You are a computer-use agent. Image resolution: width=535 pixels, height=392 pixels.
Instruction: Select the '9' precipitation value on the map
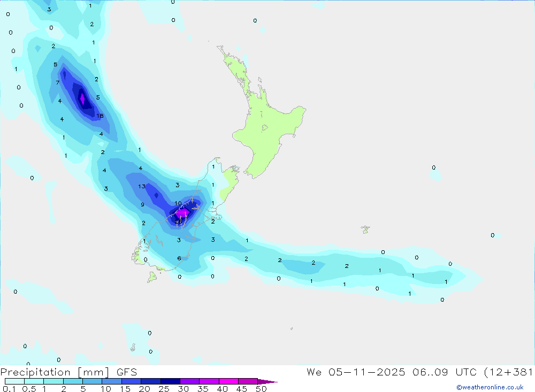coord(142,205)
